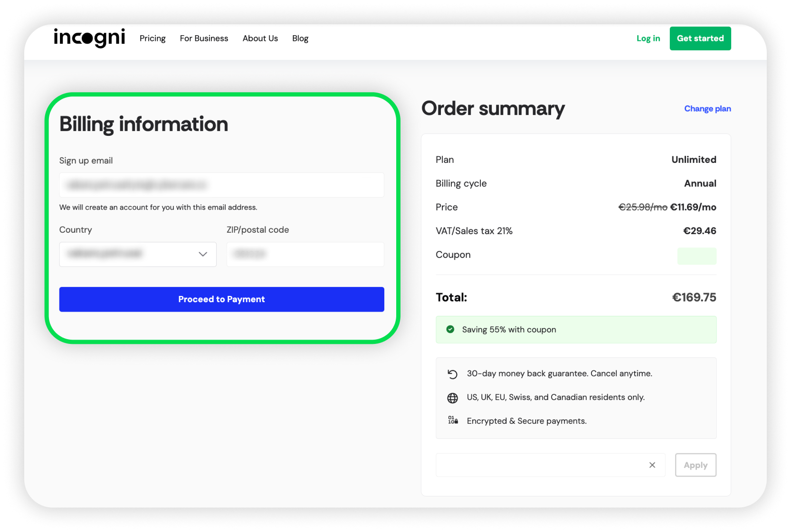
Task: Click the US, UK, EU residents only text
Action: click(555, 398)
